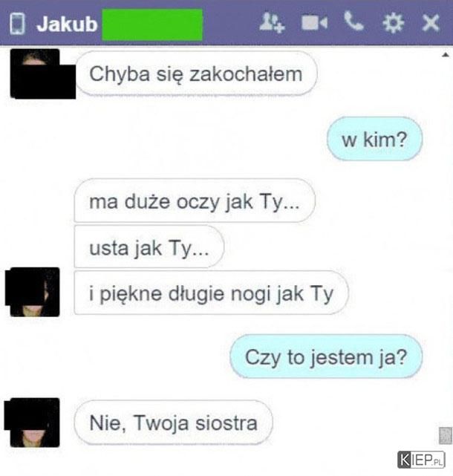Click the 'ma duże oczy jak Ty...' message
The width and height of the screenshot is (453, 476).
195,200
